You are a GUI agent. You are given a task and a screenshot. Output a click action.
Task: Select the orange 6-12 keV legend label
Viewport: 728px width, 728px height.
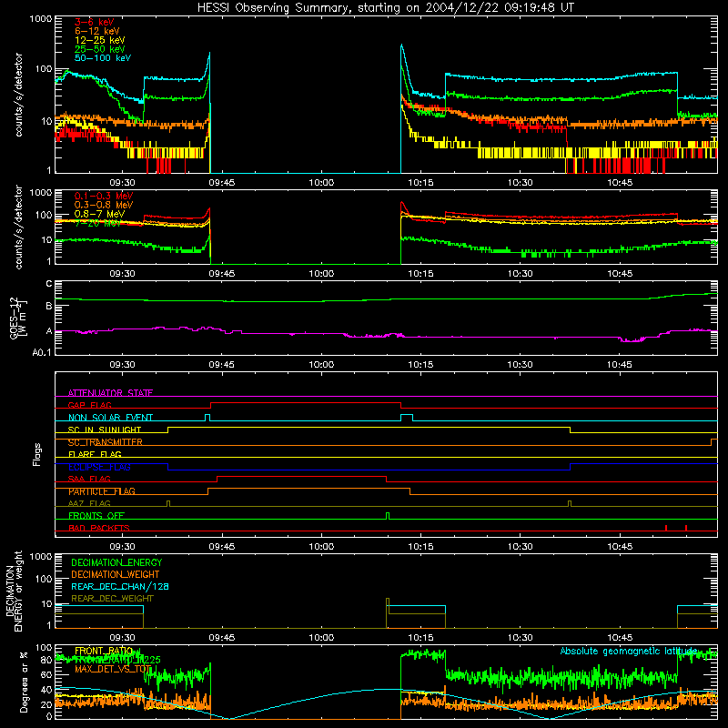click(x=97, y=31)
